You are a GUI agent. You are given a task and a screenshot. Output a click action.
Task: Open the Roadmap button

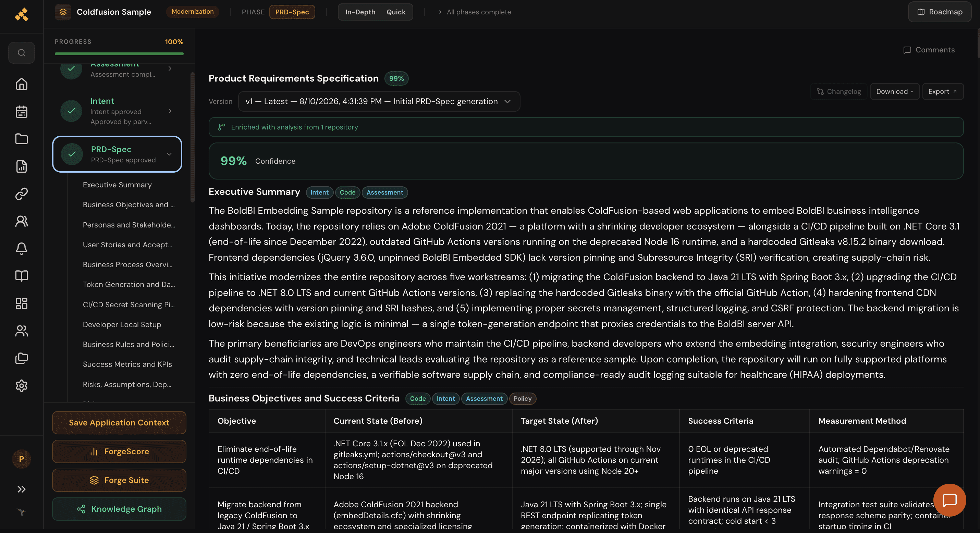point(939,12)
